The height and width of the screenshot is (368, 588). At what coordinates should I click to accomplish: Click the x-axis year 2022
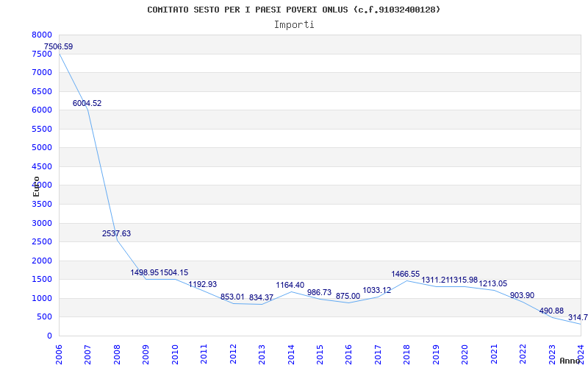[x=523, y=355]
